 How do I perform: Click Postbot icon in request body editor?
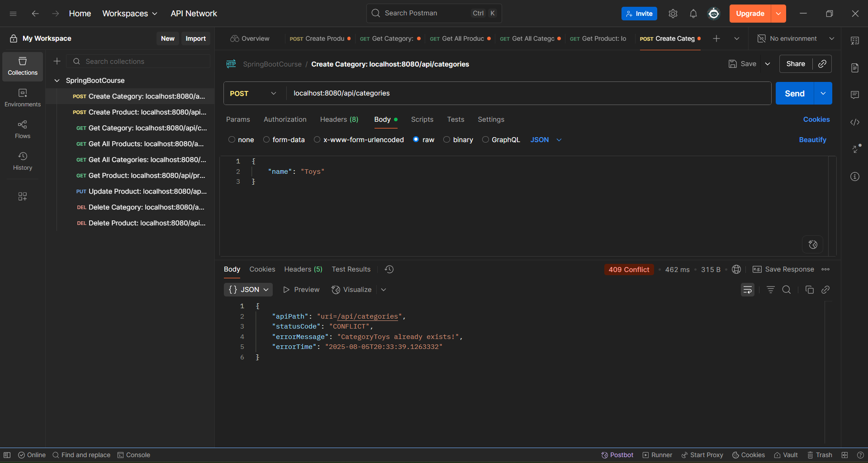(x=813, y=244)
